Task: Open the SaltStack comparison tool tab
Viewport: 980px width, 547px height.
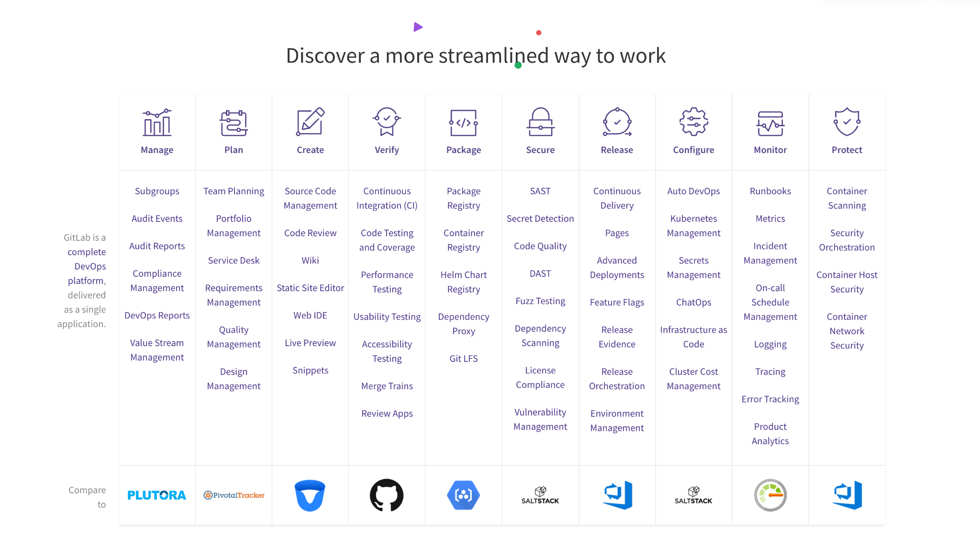Action: click(x=539, y=495)
